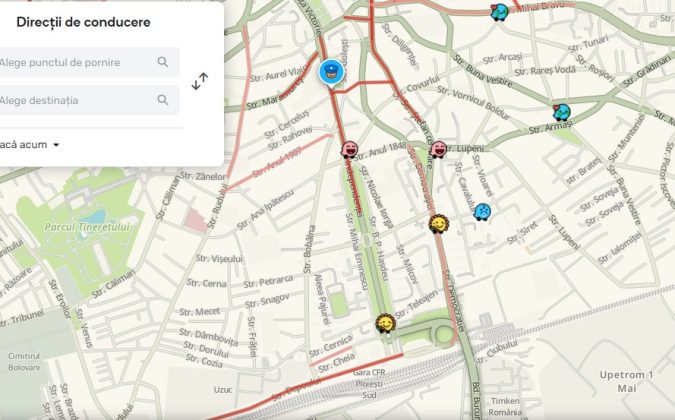Open pink traffic jam icon on Str. Anul 1848
The image size is (675, 420).
[350, 150]
